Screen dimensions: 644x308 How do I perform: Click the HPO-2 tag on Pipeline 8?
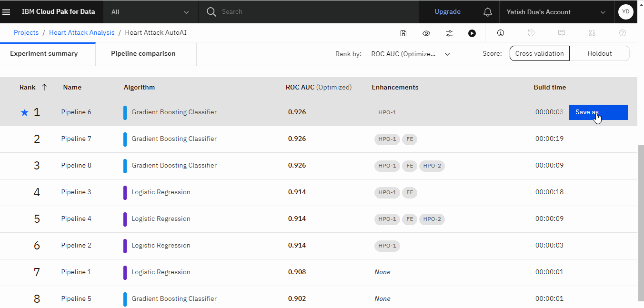click(x=432, y=166)
